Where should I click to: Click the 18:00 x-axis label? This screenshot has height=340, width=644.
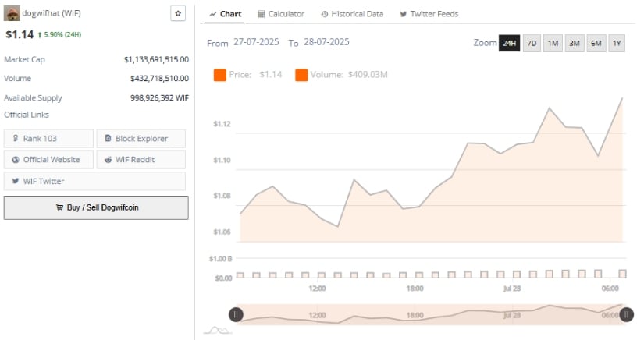click(x=415, y=289)
